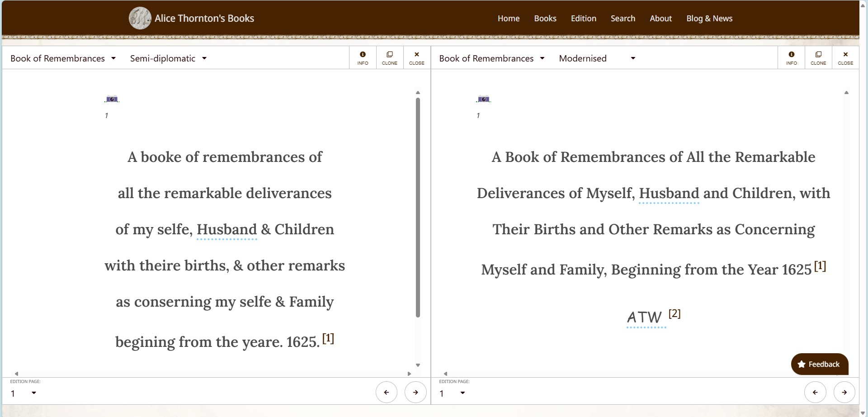Open the left Book of Remembrances dropdown

coord(63,58)
